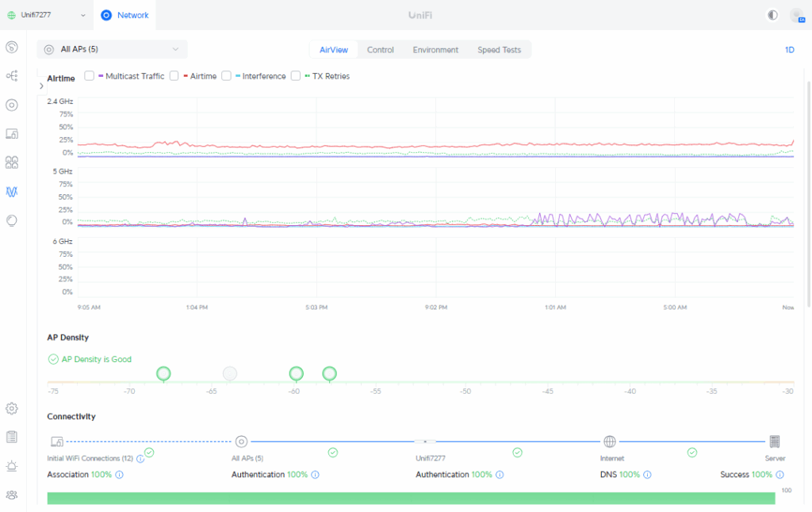Expand the panel chevron beside Airtime
Viewport: 812px width, 512px height.
[x=41, y=86]
